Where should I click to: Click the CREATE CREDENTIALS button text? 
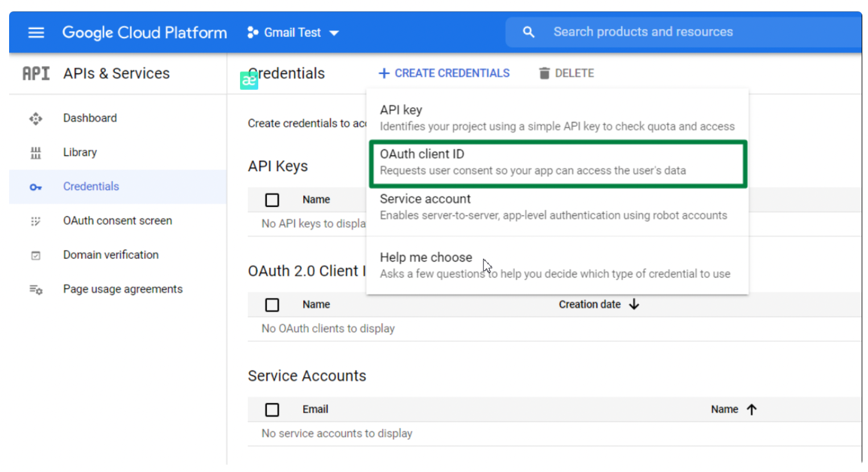click(x=452, y=73)
